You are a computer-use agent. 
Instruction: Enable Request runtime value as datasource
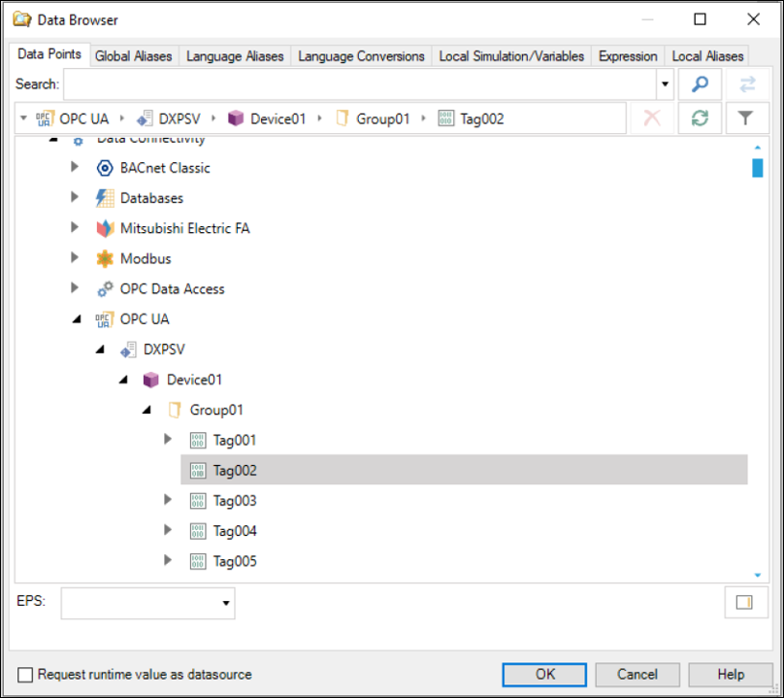pyautogui.click(x=26, y=675)
